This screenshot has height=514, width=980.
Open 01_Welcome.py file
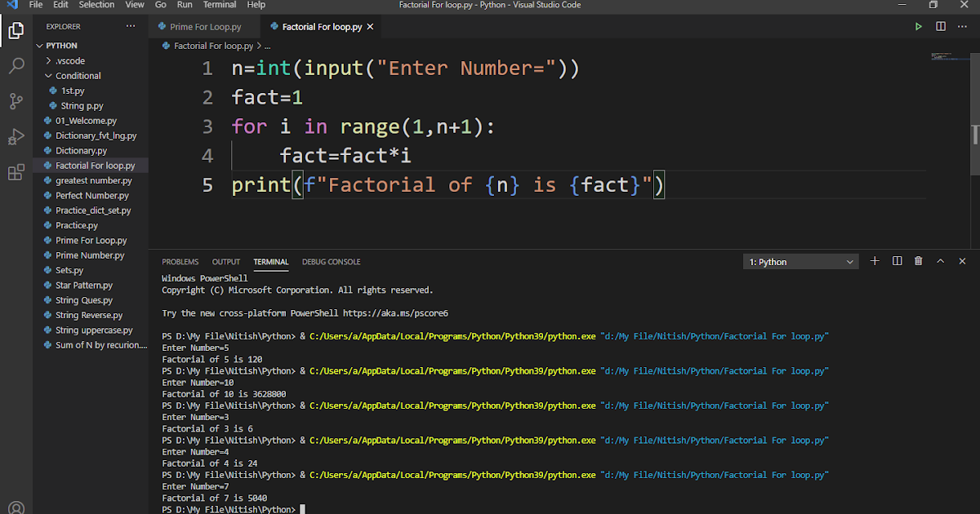(x=90, y=121)
